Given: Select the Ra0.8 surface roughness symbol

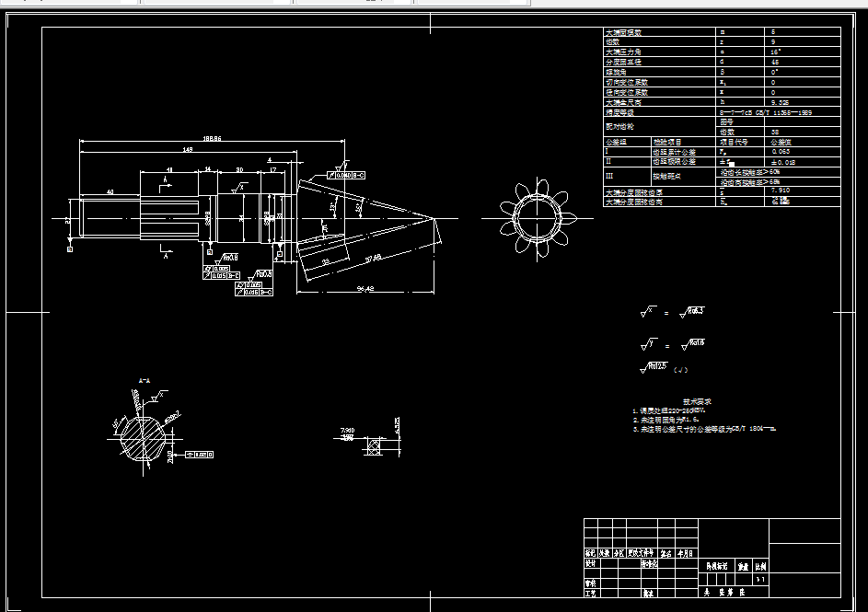Looking at the screenshot, I should 227,259.
